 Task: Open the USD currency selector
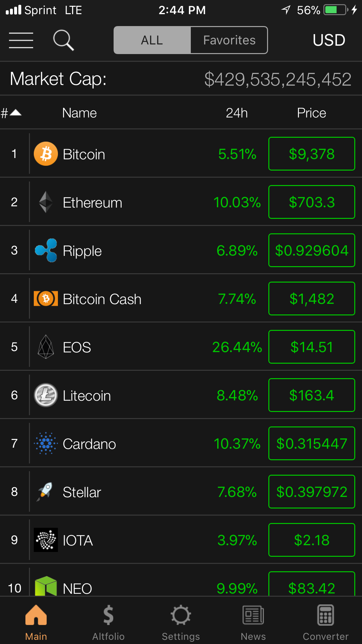pyautogui.click(x=329, y=40)
